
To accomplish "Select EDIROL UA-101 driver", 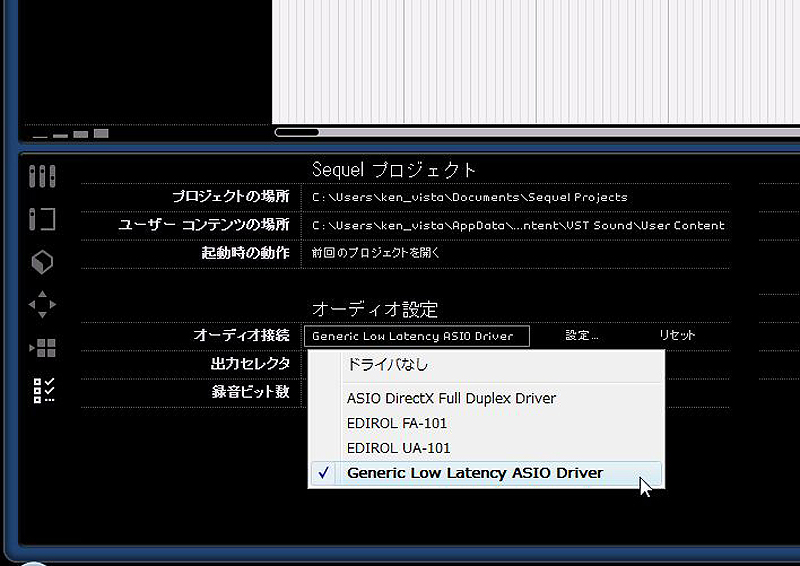I will [486, 448].
